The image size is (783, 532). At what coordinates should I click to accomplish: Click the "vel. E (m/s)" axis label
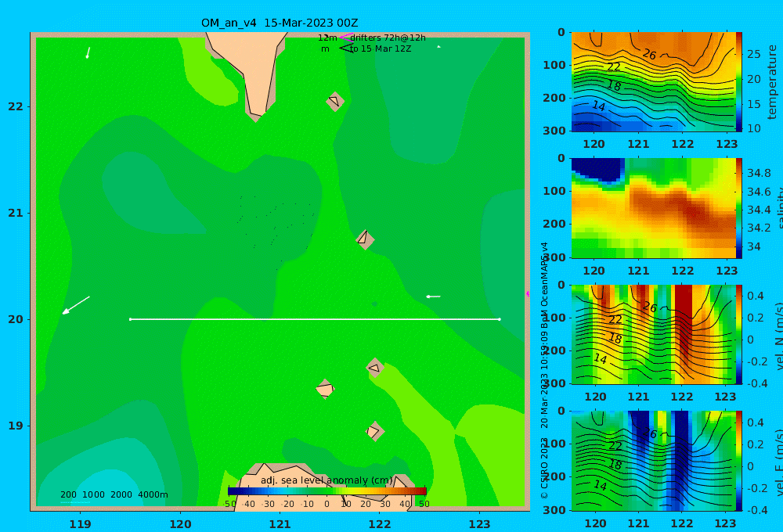coord(778,462)
